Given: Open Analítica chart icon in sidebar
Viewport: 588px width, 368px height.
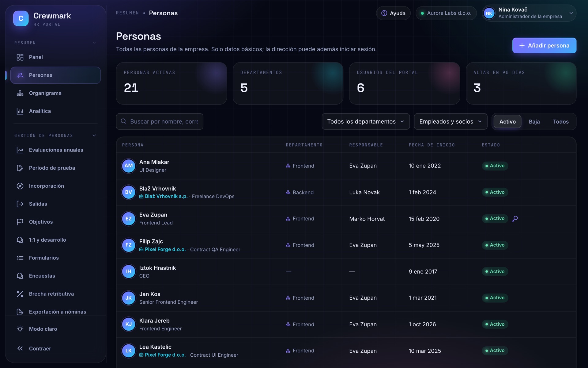Looking at the screenshot, I should [20, 111].
